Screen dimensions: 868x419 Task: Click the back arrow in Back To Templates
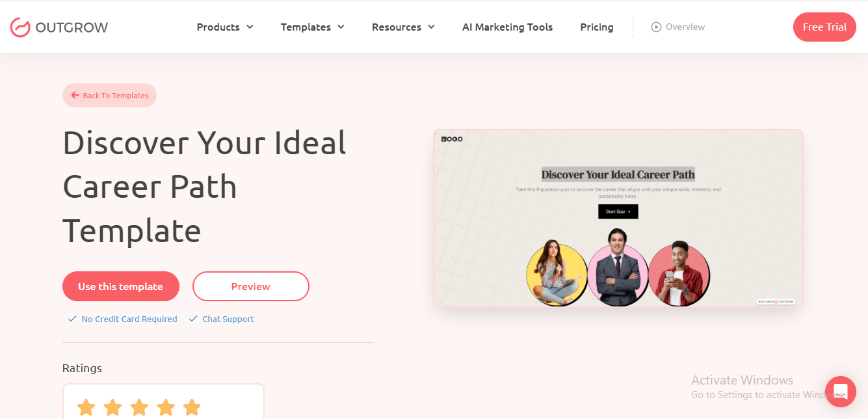(x=75, y=96)
